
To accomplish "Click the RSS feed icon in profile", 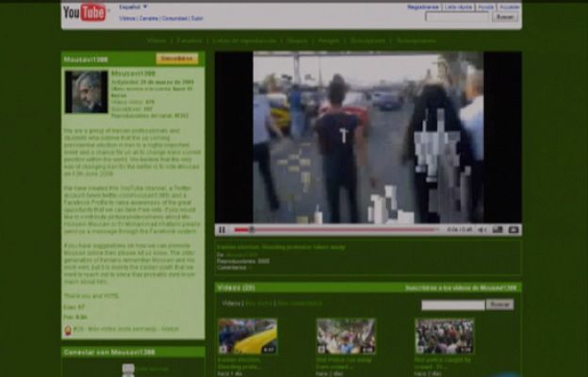I will [x=68, y=329].
